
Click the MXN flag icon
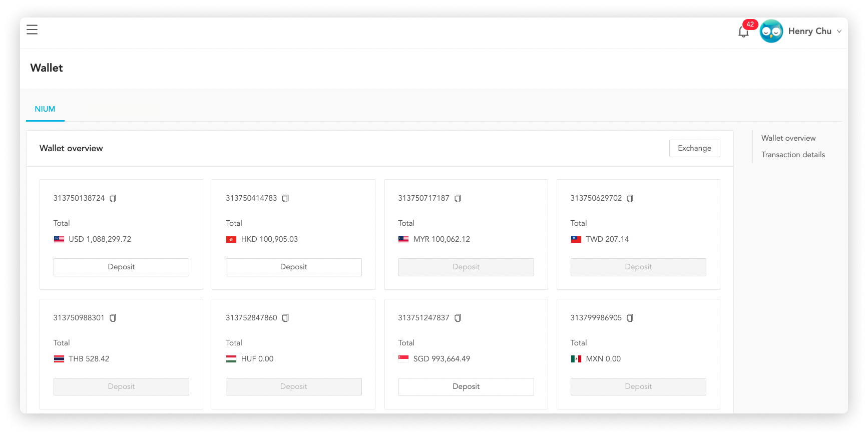pyautogui.click(x=576, y=359)
